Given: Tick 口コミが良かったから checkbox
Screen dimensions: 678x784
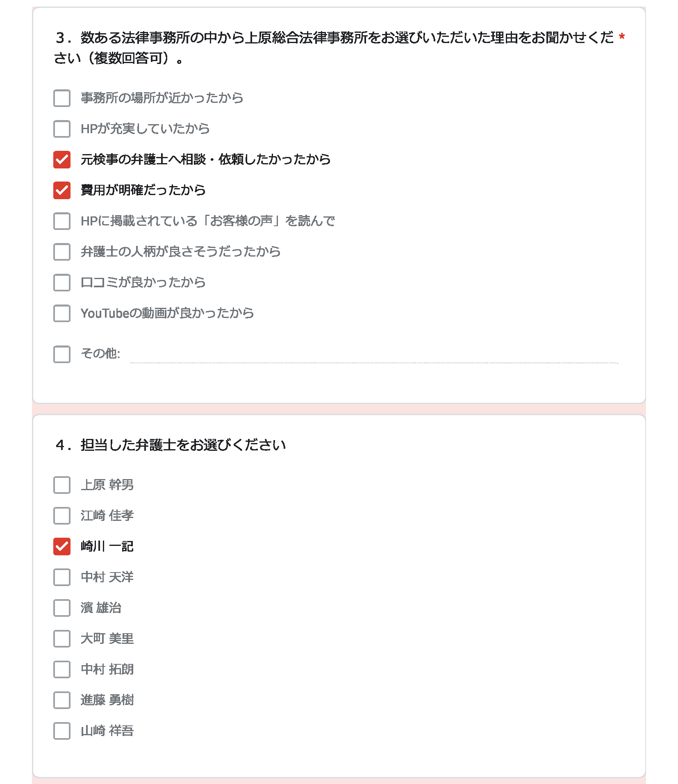Looking at the screenshot, I should click(x=62, y=283).
